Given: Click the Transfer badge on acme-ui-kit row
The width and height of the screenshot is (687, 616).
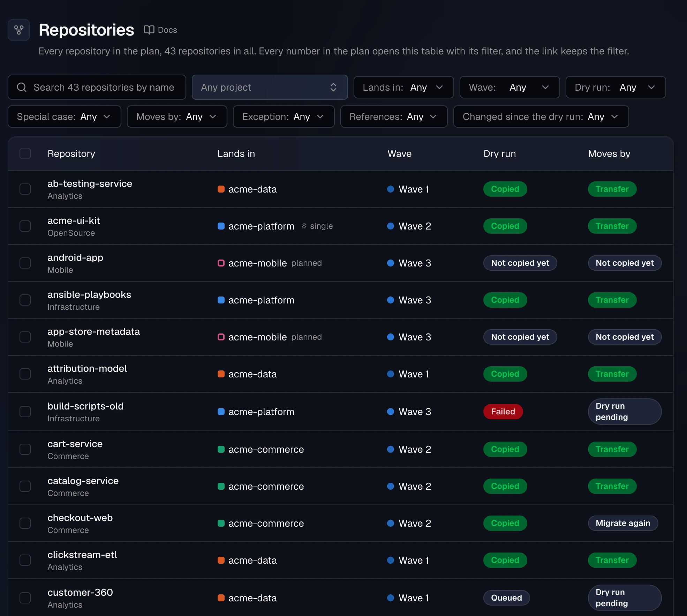Looking at the screenshot, I should [x=612, y=226].
